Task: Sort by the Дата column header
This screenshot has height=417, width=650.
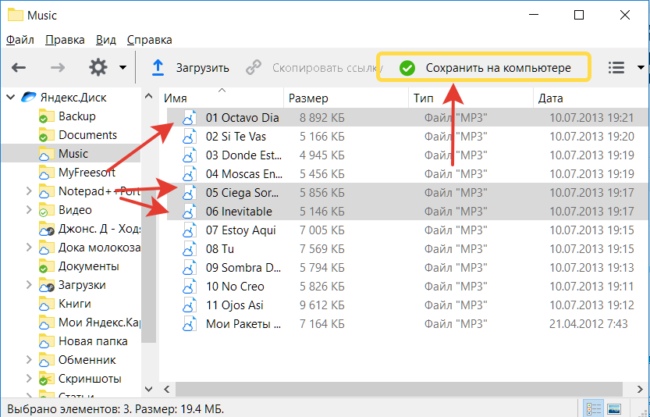Action: pyautogui.click(x=592, y=98)
